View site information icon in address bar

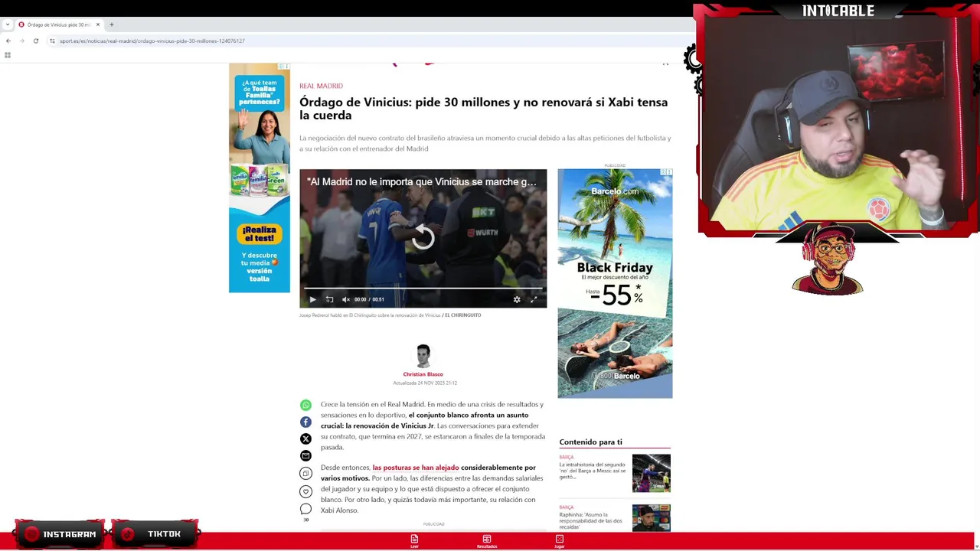[52, 41]
